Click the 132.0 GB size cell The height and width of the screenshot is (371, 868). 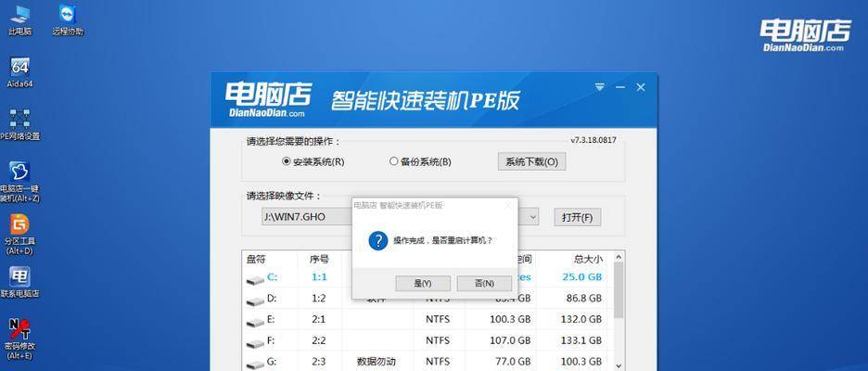coord(580,319)
